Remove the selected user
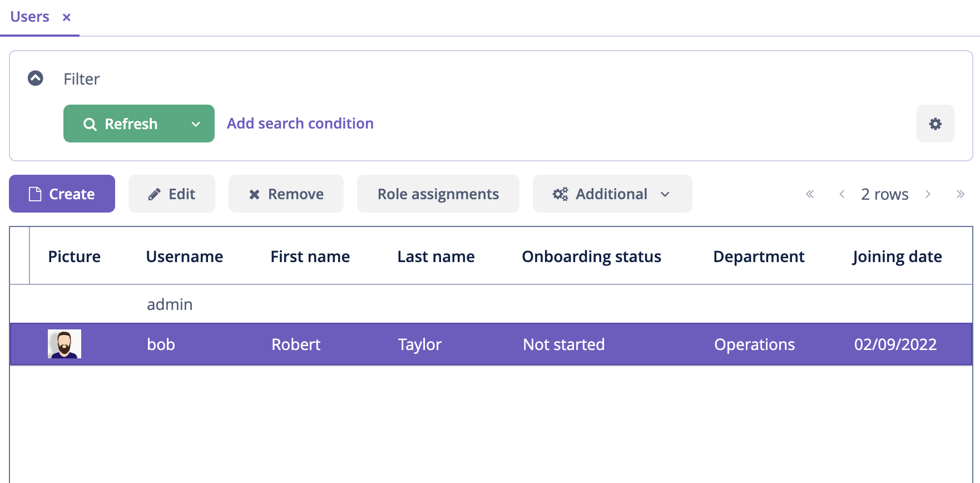980x483 pixels. pos(286,194)
